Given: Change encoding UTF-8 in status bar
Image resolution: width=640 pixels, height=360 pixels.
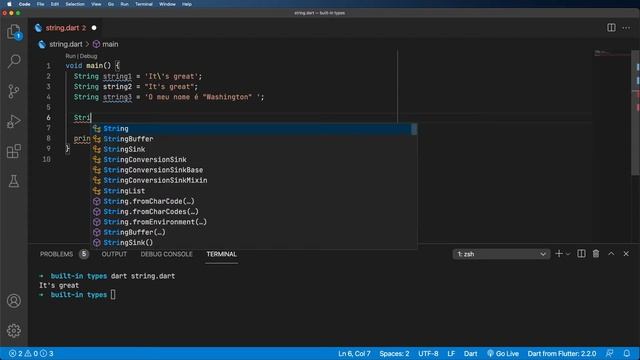Looking at the screenshot, I should (428, 353).
